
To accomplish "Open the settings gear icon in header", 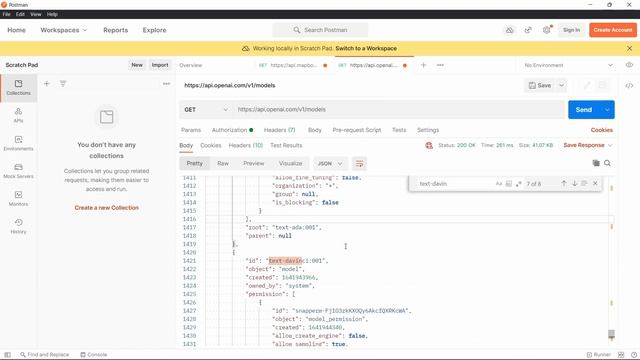I will [x=547, y=30].
